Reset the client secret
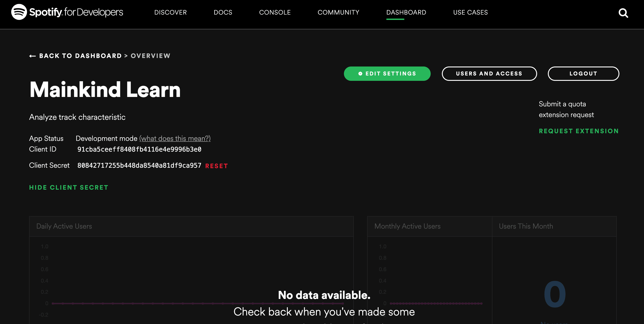The width and height of the screenshot is (644, 324). (x=216, y=166)
